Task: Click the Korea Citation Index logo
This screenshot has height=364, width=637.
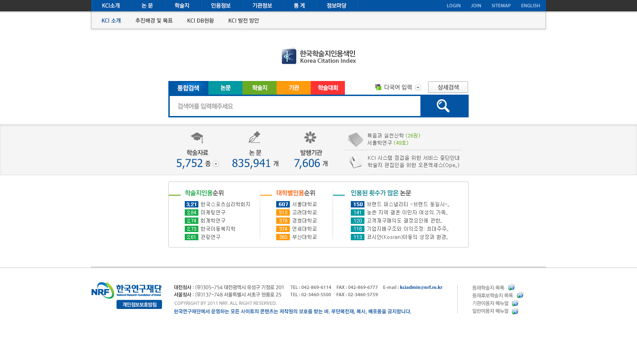Action: [x=318, y=56]
